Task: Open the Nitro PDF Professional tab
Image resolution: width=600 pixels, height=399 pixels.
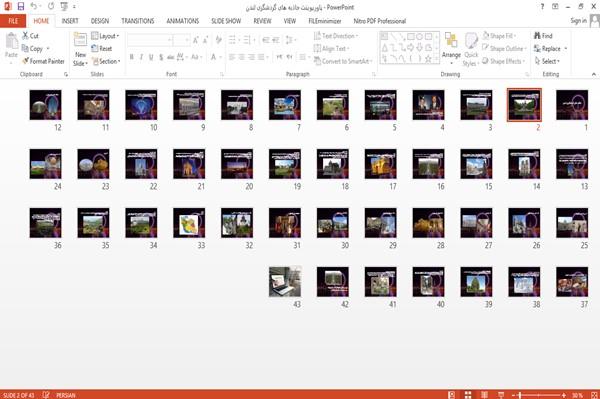Action: [380, 21]
